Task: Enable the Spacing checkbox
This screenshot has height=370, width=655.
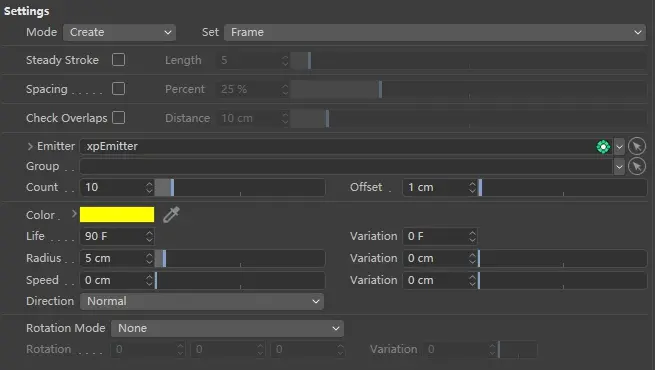Action: click(x=118, y=89)
